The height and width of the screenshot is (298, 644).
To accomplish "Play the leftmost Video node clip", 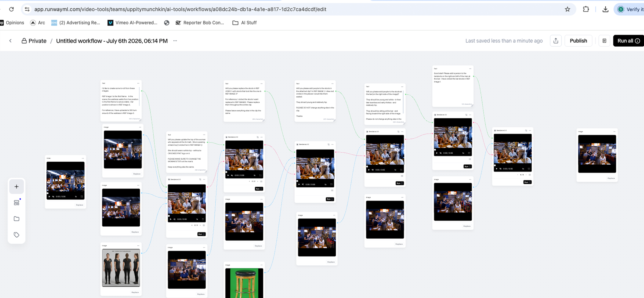I will (x=49, y=196).
